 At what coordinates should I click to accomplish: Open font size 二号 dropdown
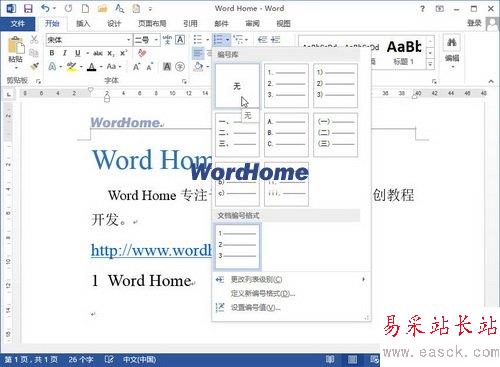click(156, 40)
